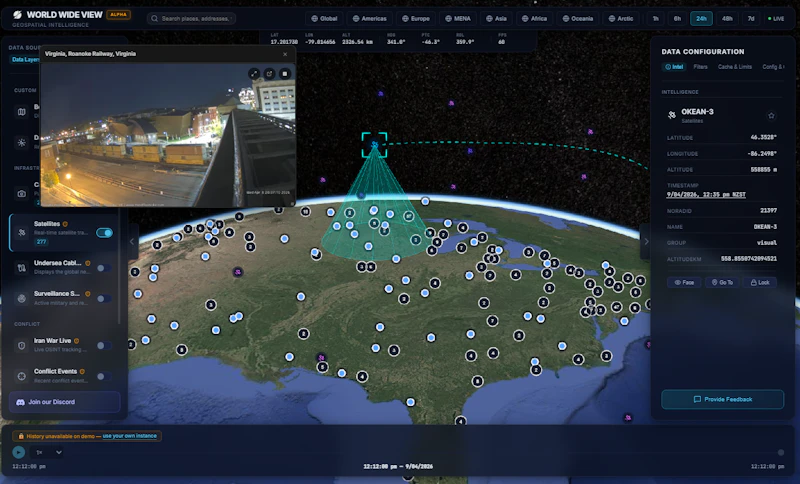Open the Data Layers tab
The height and width of the screenshot is (484, 800).
click(25, 60)
